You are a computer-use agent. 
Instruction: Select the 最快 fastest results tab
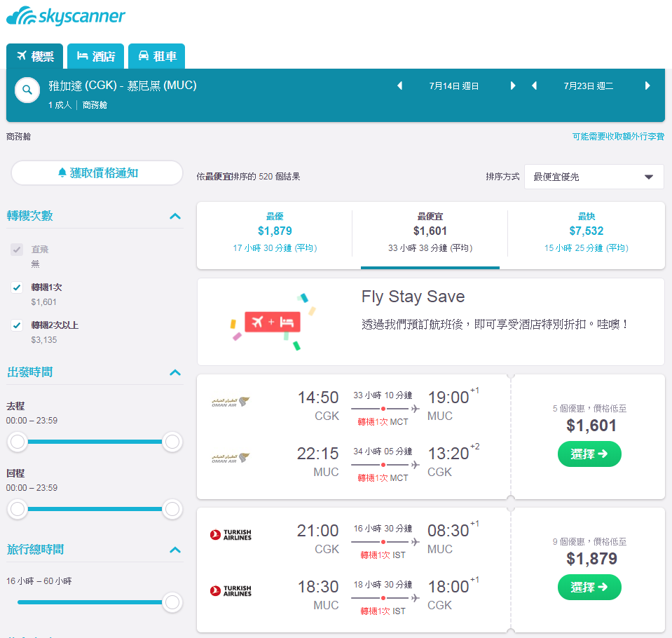tap(587, 232)
